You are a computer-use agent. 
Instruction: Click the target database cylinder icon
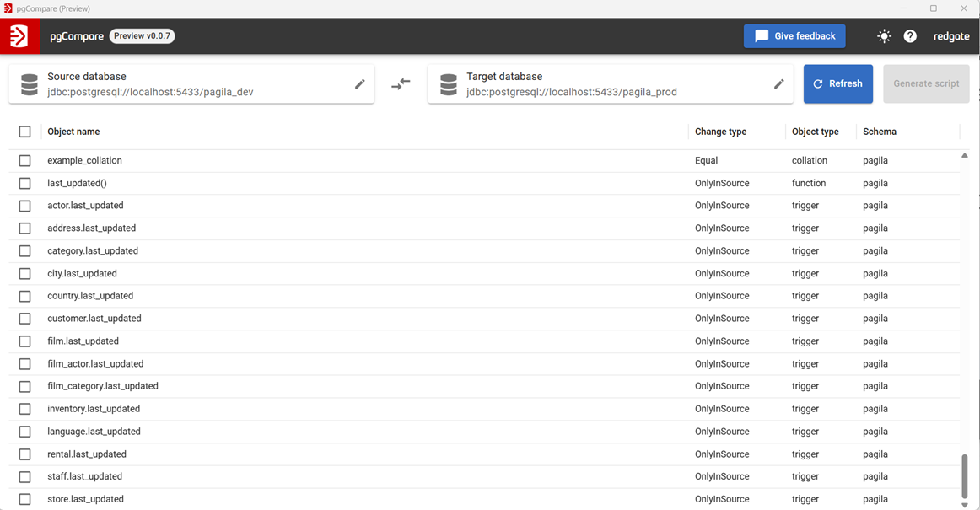click(449, 84)
